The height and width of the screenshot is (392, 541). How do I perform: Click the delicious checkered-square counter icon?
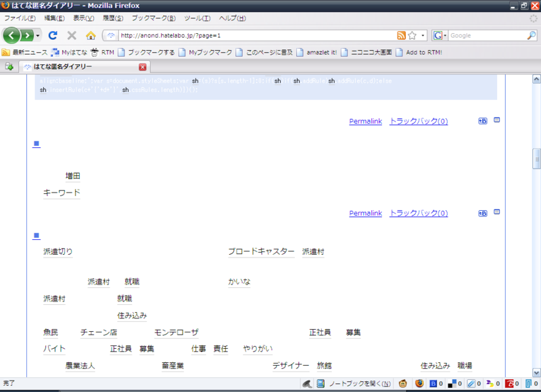[454, 383]
